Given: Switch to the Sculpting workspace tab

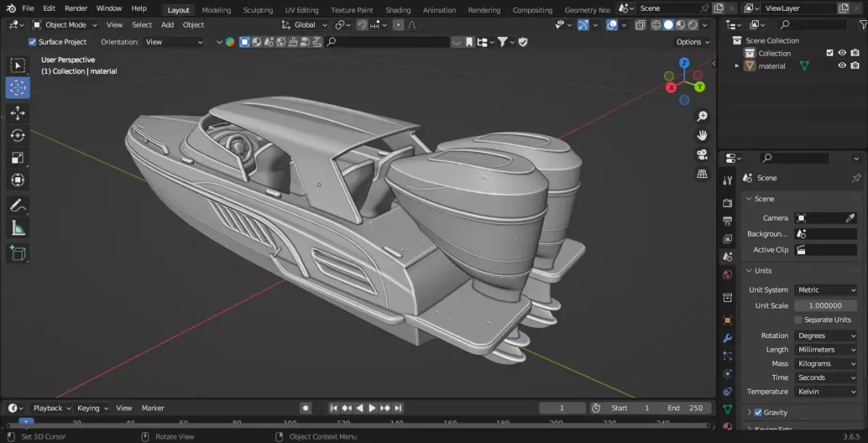Looking at the screenshot, I should pyautogui.click(x=258, y=10).
